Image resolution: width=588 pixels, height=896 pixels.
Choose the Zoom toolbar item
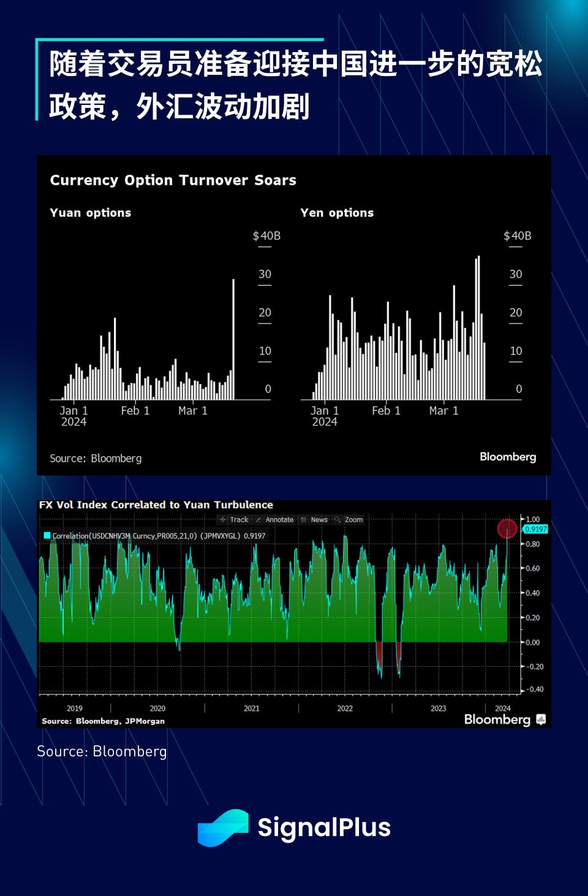(353, 520)
